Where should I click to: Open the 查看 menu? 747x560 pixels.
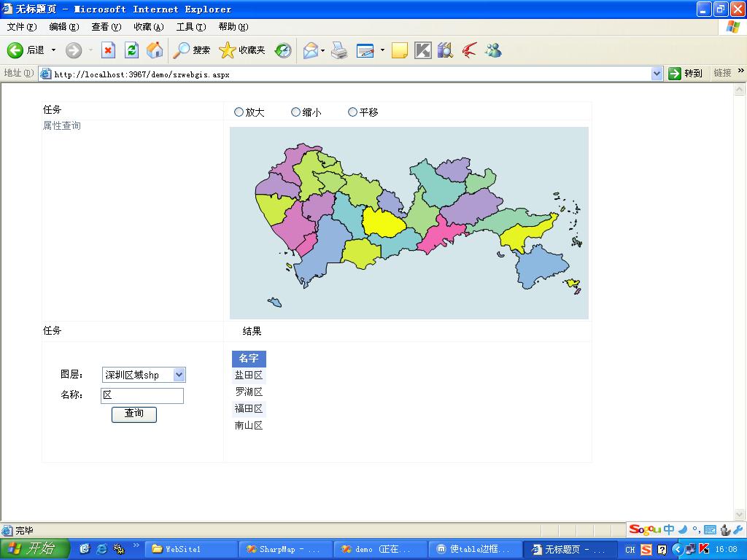point(104,26)
